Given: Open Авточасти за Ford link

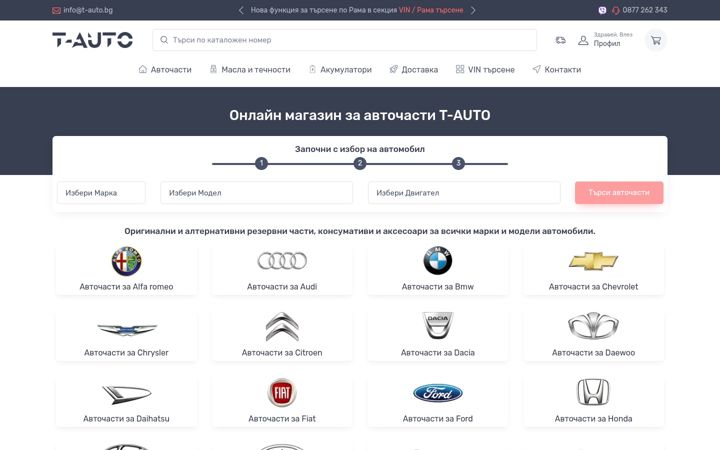Looking at the screenshot, I should coord(438,419).
